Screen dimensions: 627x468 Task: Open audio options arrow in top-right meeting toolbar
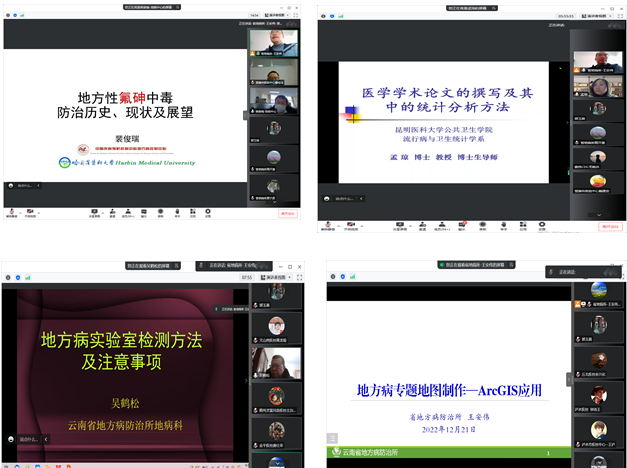click(339, 226)
